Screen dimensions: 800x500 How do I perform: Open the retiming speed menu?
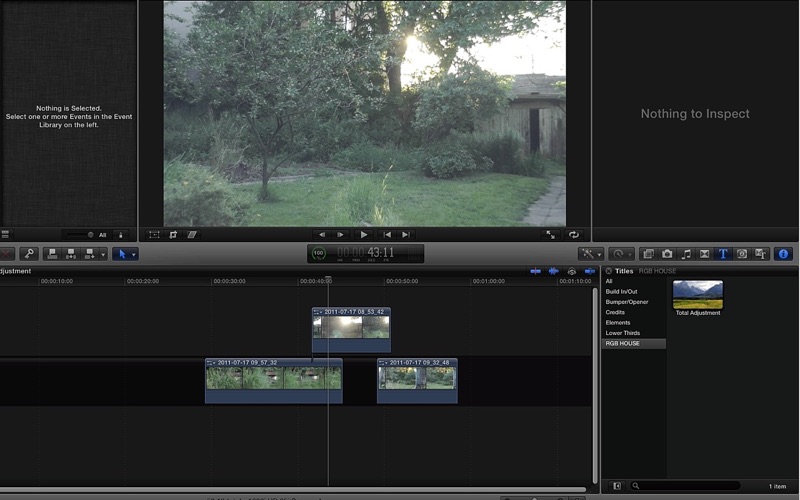[621, 254]
